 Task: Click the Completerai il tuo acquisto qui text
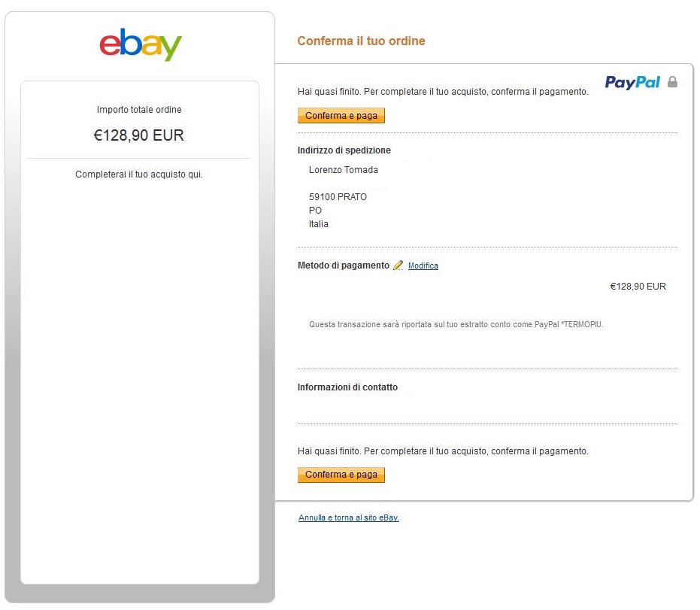[139, 175]
